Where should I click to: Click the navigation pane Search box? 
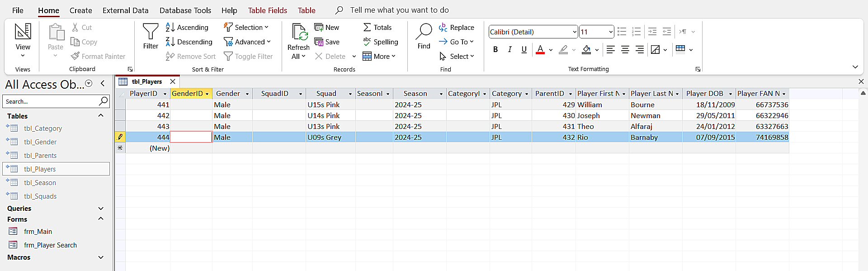click(51, 102)
